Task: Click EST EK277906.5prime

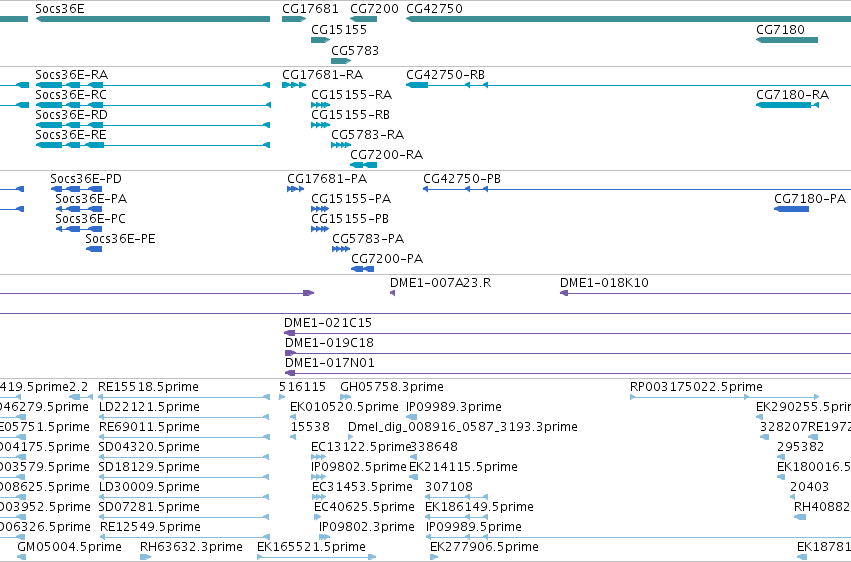Action: 433,557
